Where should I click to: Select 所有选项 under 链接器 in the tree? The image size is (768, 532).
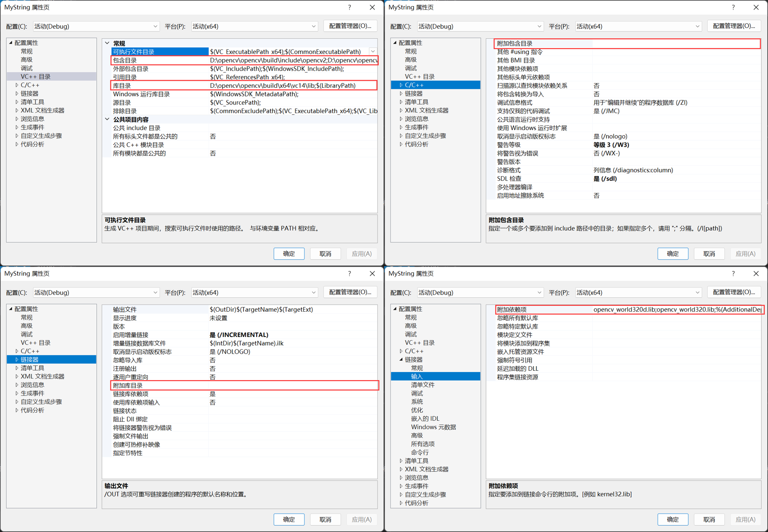(423, 444)
